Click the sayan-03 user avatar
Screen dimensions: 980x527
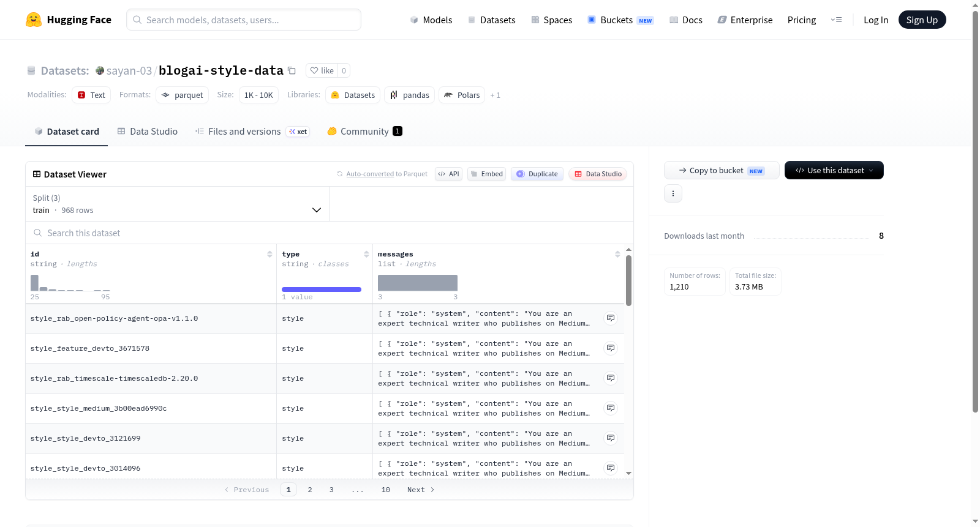coord(100,70)
